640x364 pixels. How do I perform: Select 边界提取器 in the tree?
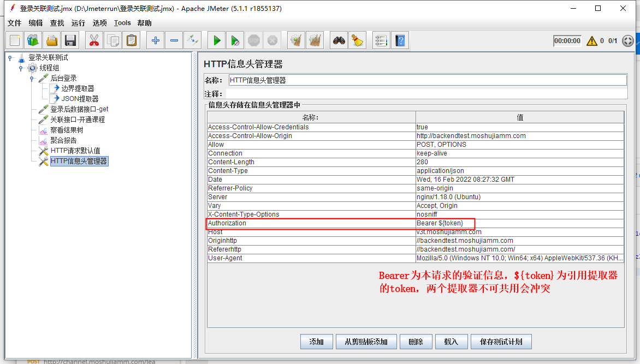(78, 88)
